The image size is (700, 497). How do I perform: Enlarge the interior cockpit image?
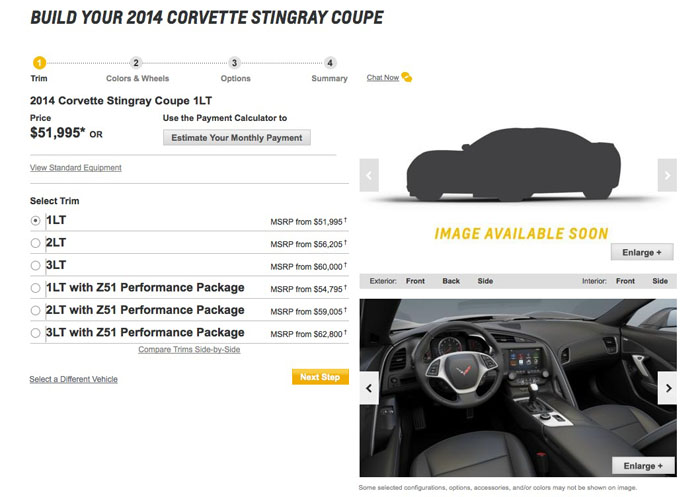tap(643, 466)
